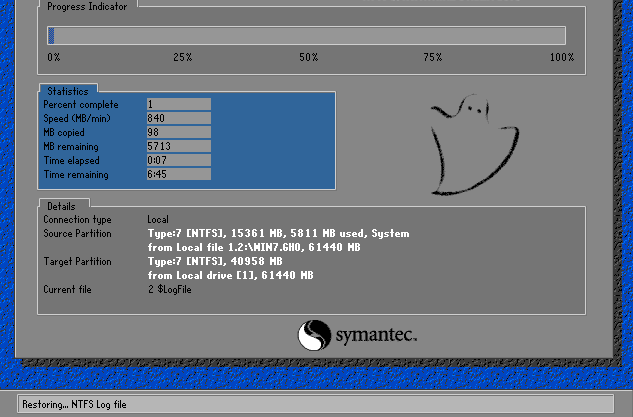Click the Connection type Local value
The width and height of the screenshot is (633, 417).
pyautogui.click(x=158, y=219)
